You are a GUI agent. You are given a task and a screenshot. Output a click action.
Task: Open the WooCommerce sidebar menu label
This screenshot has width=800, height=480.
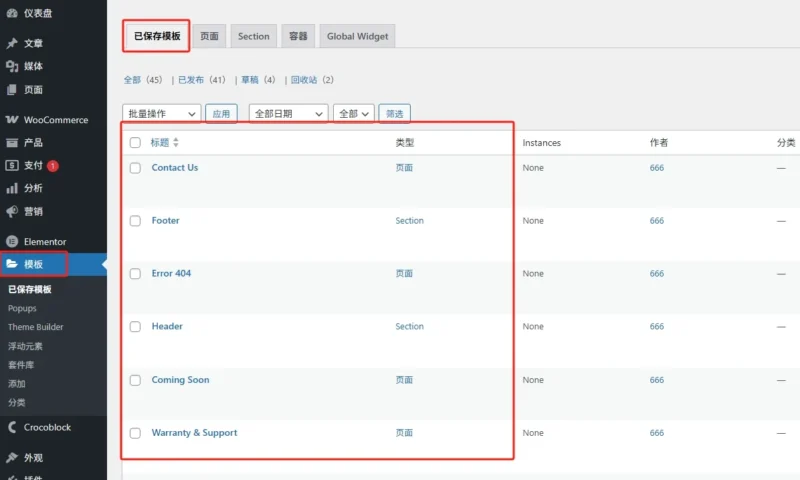[56, 120]
